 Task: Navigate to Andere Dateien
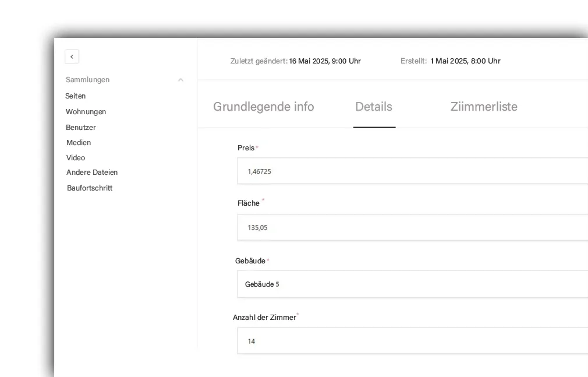point(92,172)
